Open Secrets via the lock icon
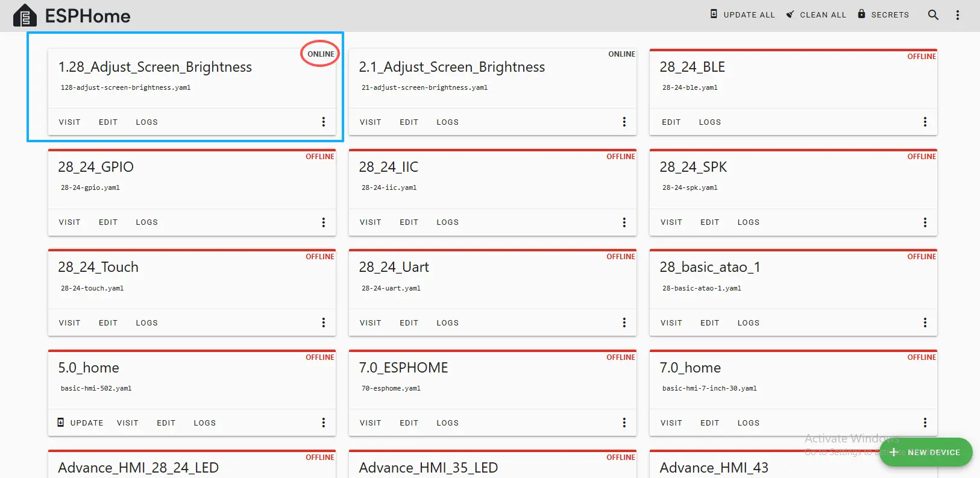The height and width of the screenshot is (478, 980). click(861, 14)
